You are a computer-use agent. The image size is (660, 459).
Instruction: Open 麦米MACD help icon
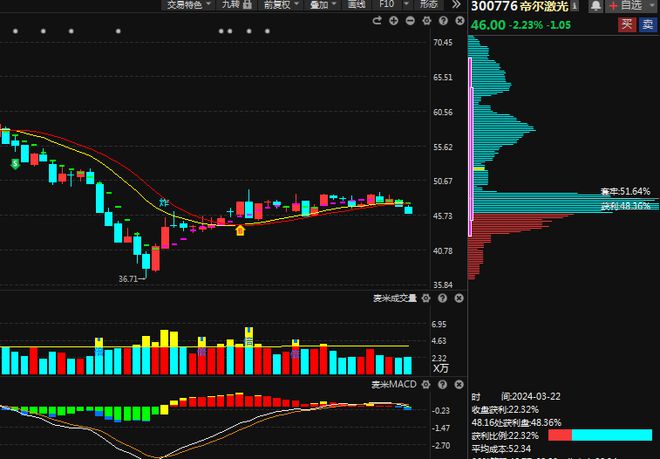tap(442, 384)
